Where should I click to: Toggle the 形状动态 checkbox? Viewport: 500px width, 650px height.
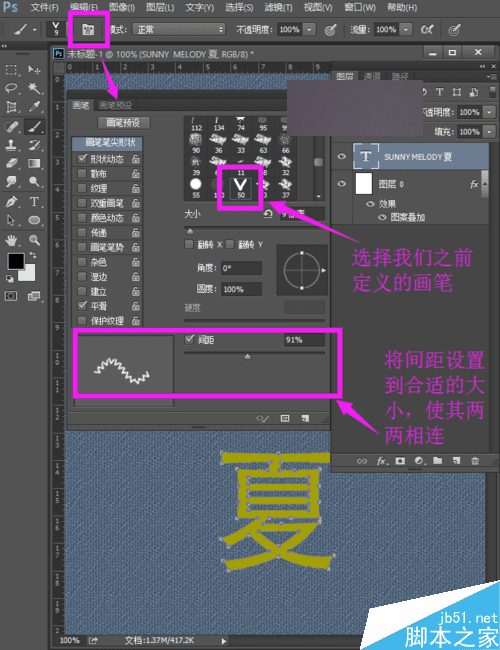coord(82,159)
